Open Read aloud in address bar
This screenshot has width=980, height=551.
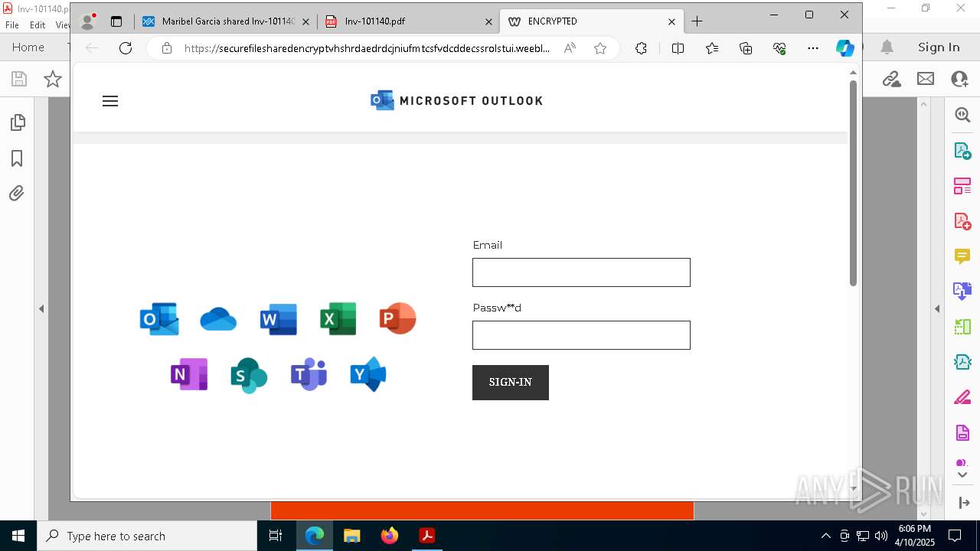(x=570, y=48)
